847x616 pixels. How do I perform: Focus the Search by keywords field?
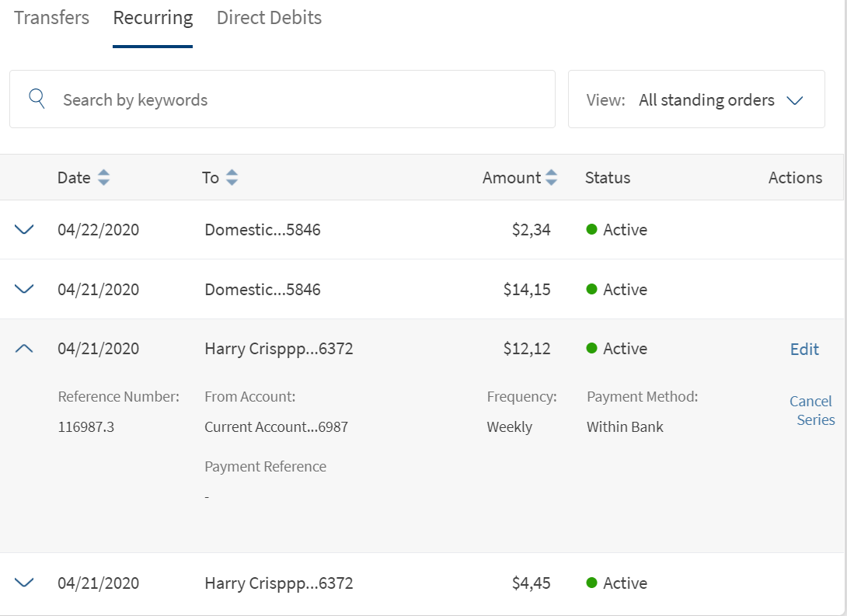[x=303, y=100]
